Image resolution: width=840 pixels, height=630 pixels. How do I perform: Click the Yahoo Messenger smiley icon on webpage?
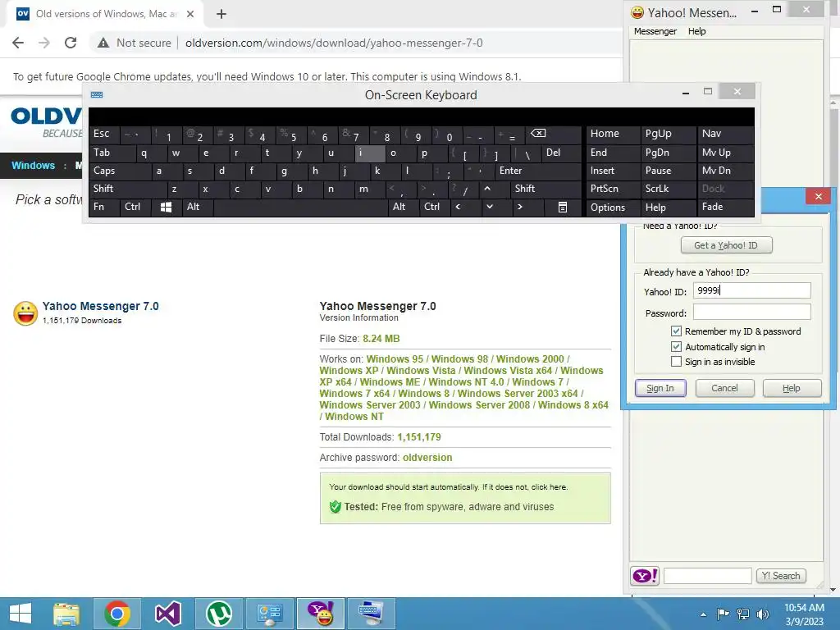click(x=25, y=313)
